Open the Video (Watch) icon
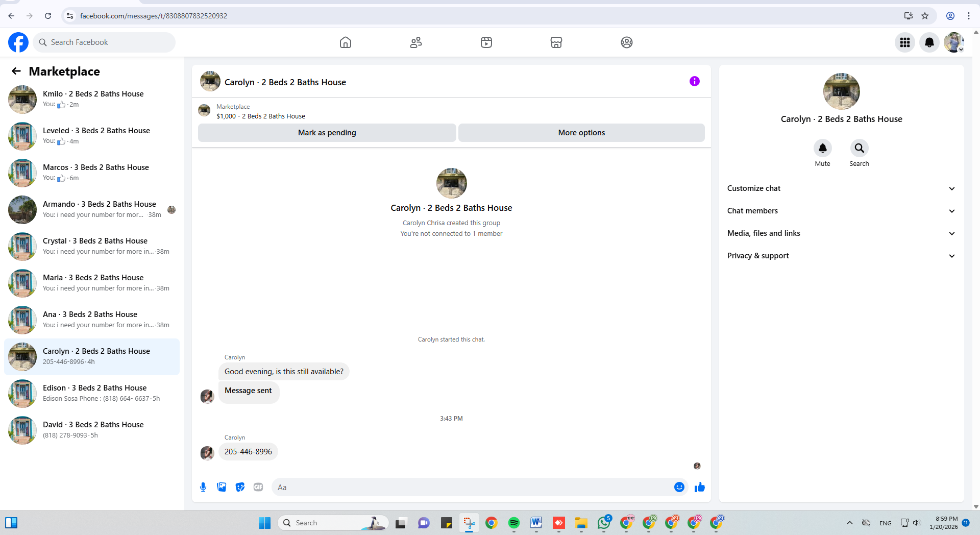The width and height of the screenshot is (980, 535). pyautogui.click(x=486, y=42)
